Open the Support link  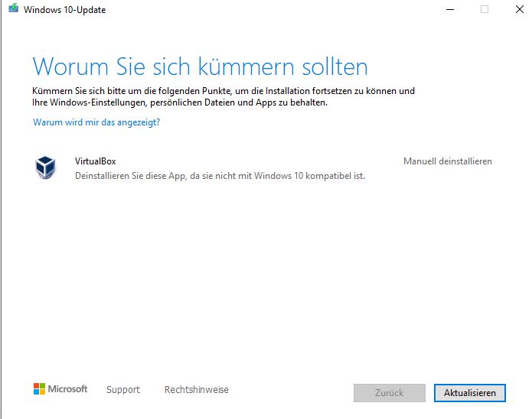coord(123,389)
